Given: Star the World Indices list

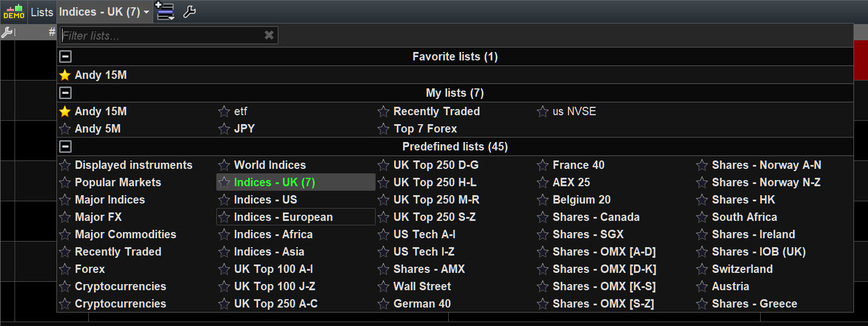Looking at the screenshot, I should tap(224, 166).
